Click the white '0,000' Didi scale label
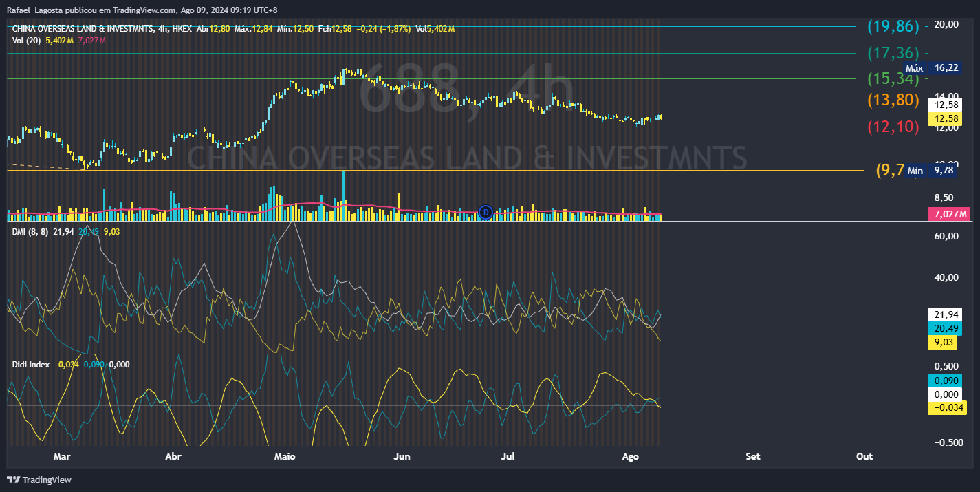The width and height of the screenshot is (980, 492). [x=945, y=394]
